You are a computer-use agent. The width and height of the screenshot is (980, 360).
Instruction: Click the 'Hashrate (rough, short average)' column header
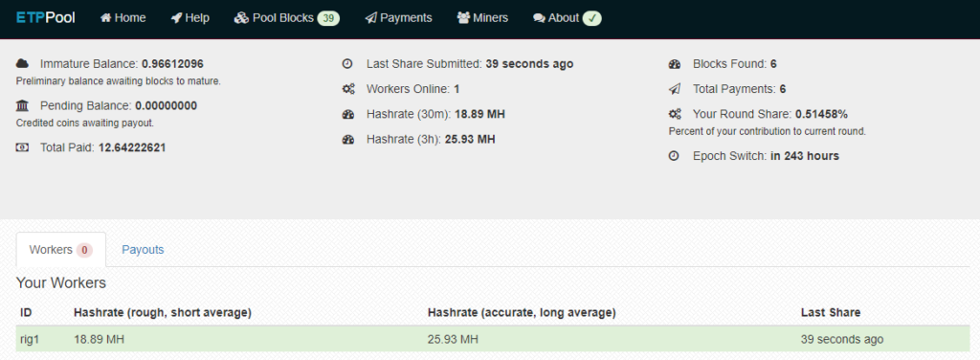[x=163, y=312]
